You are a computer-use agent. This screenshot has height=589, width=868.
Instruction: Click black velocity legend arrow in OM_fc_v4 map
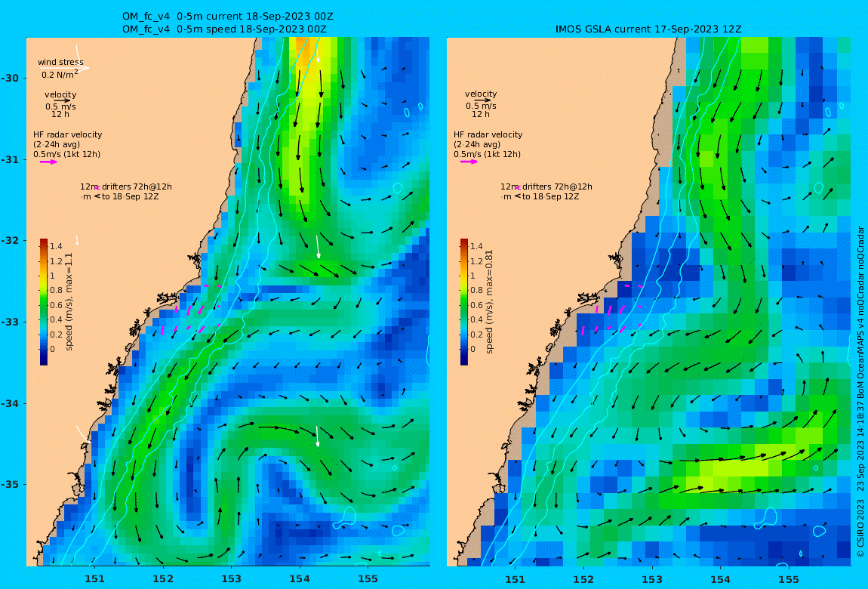click(61, 100)
